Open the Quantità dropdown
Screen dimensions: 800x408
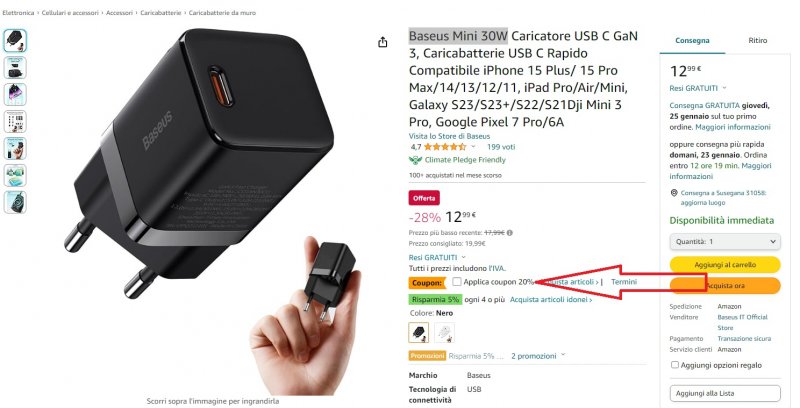725,241
